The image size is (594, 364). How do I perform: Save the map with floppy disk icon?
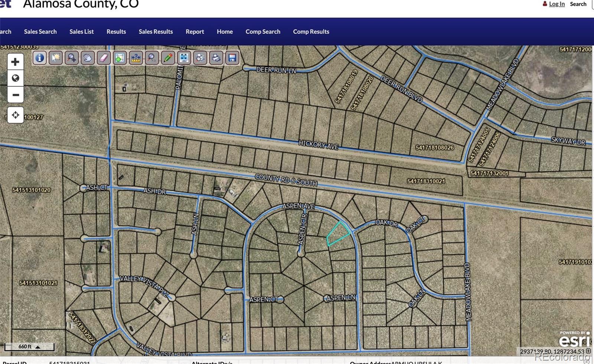pos(232,58)
